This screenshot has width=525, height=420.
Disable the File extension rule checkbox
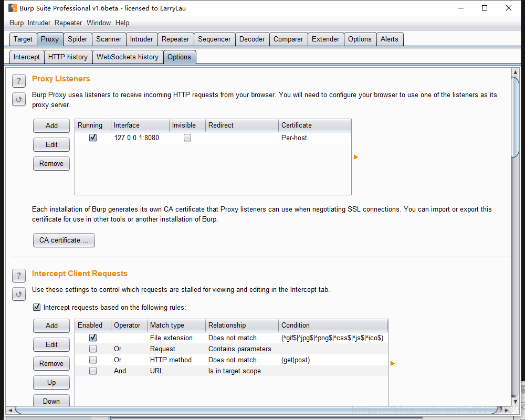click(x=93, y=338)
